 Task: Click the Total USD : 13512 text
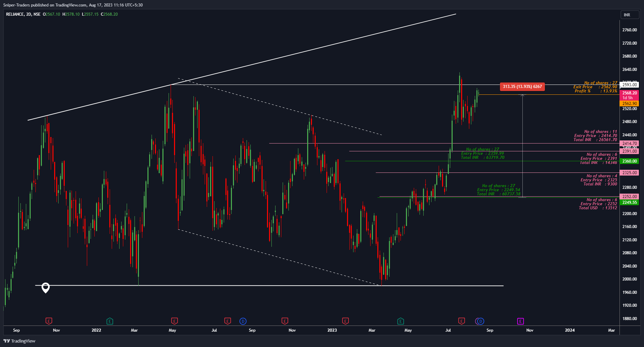coord(598,208)
